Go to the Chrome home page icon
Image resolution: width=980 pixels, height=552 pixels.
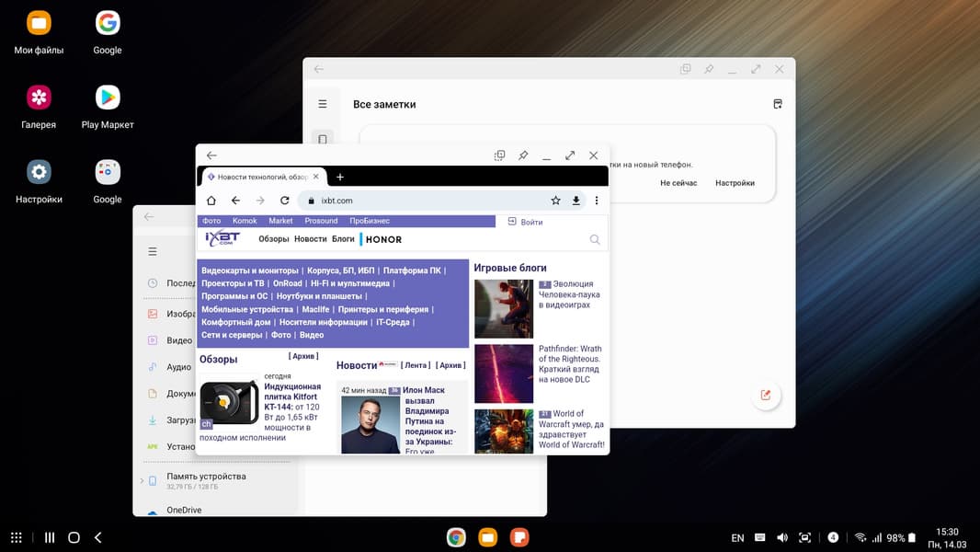click(x=211, y=201)
